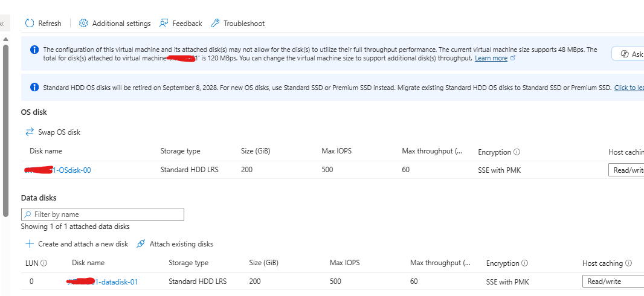The height and width of the screenshot is (296, 644).
Task: Click the scrollbar up arrow
Action: (x=5, y=39)
